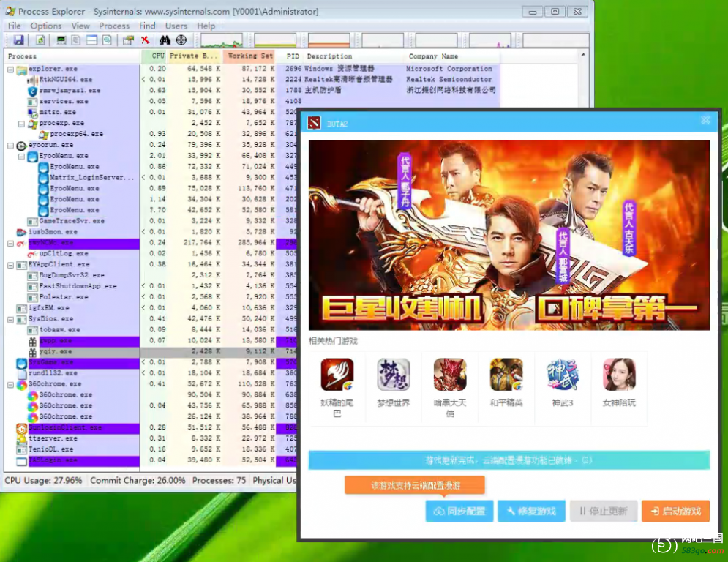The width and height of the screenshot is (728, 562).
Task: Click the DOTA2 logo icon in the dialog title
Action: [x=315, y=123]
